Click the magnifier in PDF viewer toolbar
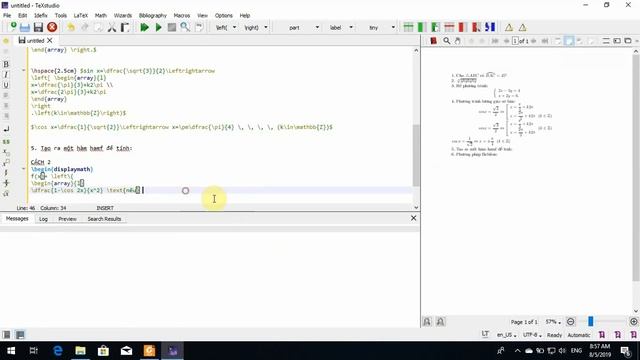 (x=447, y=41)
